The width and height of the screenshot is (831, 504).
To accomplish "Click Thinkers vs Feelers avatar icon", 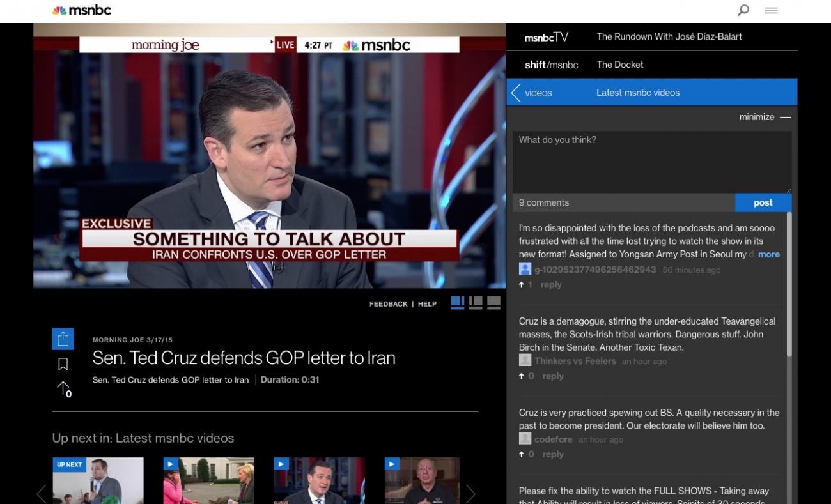I will [525, 360].
